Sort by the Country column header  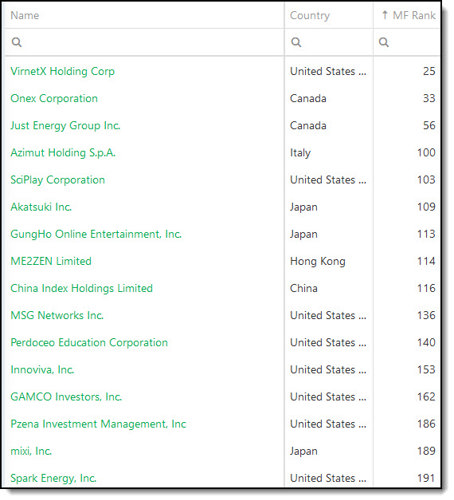(x=310, y=15)
